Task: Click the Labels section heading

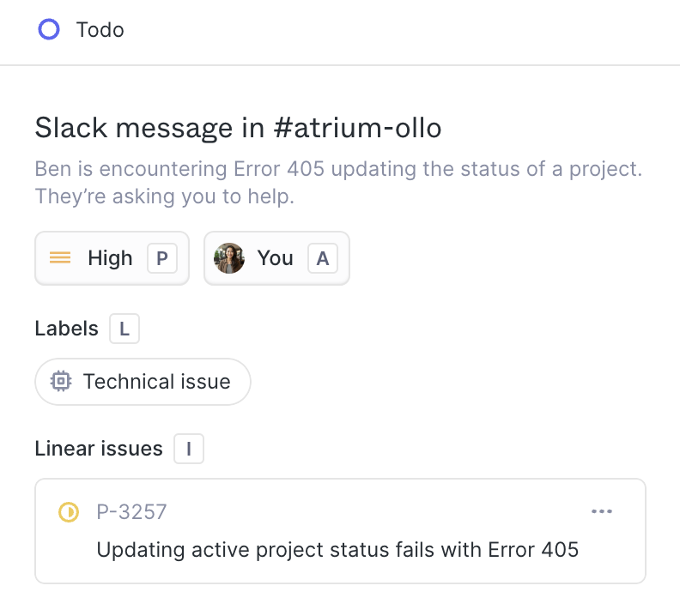Action: pos(66,329)
